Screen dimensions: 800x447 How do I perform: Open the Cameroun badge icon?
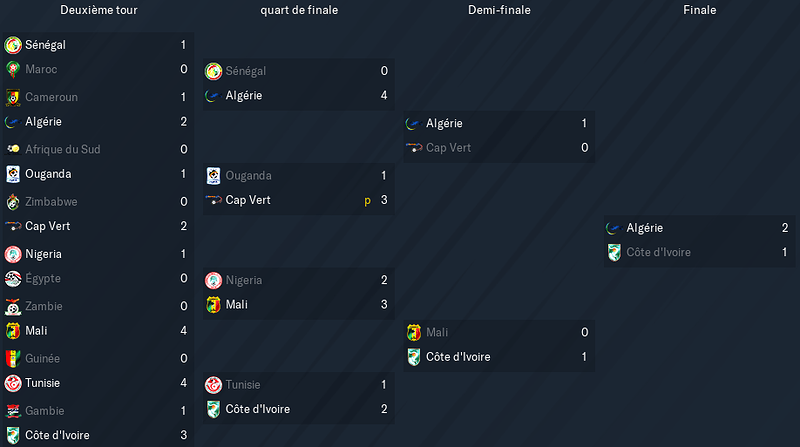tap(13, 97)
